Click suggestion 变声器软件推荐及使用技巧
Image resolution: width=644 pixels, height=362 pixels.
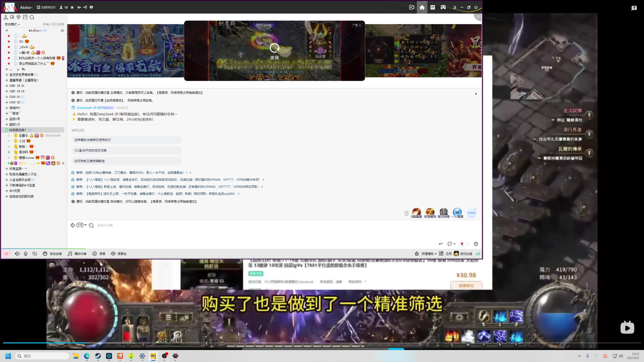127,140
